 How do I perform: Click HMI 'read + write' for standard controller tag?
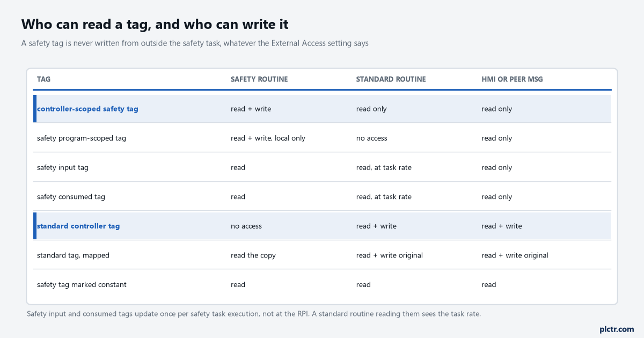click(x=502, y=226)
